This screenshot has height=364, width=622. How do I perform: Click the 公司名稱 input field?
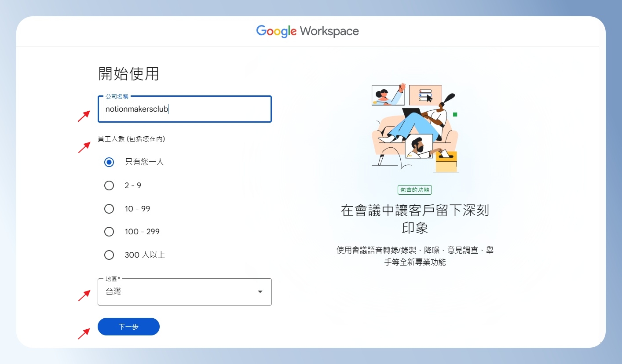(185, 109)
